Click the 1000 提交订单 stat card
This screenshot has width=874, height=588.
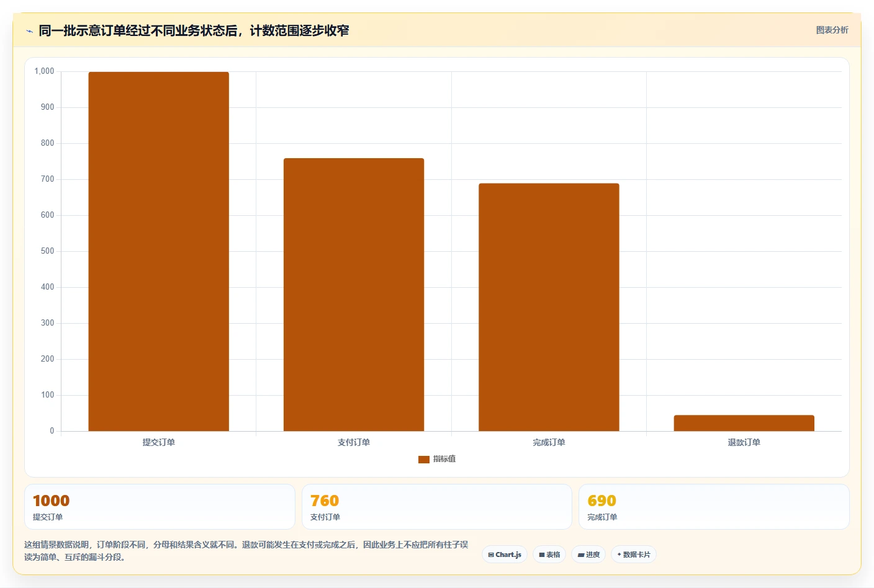click(160, 507)
